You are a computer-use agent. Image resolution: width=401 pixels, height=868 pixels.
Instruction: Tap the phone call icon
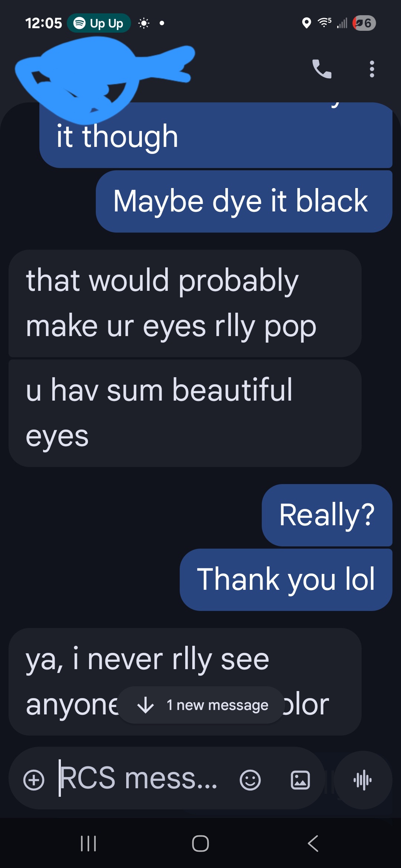click(322, 69)
